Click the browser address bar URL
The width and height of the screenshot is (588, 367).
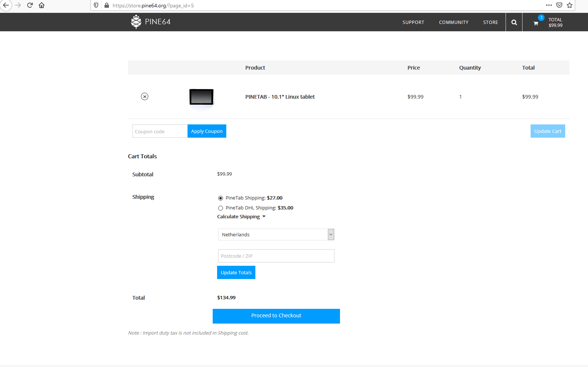point(153,6)
